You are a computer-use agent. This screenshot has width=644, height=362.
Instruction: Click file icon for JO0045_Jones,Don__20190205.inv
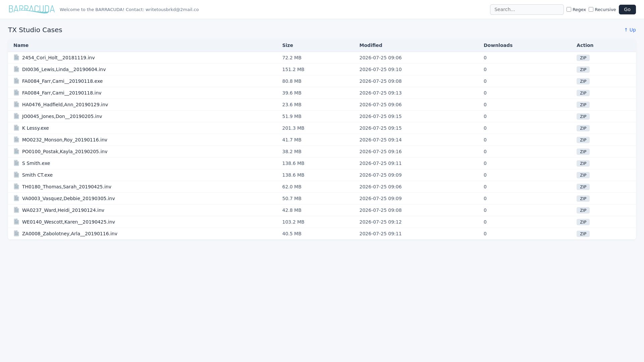16,116
